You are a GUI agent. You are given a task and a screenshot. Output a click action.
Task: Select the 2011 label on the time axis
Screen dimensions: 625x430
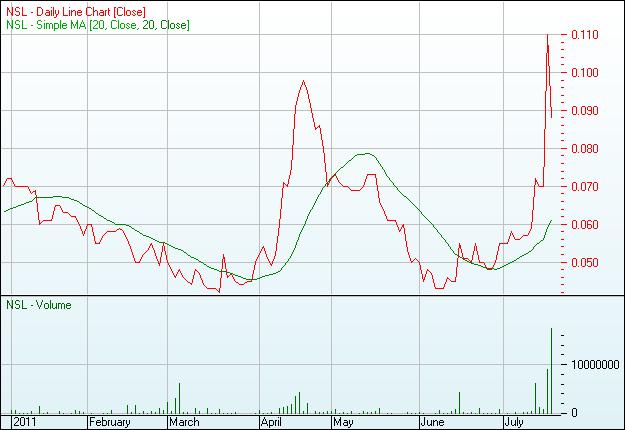17,423
